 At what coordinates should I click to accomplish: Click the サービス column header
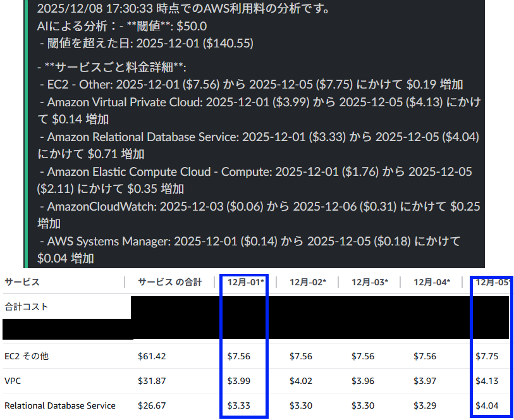tap(22, 282)
